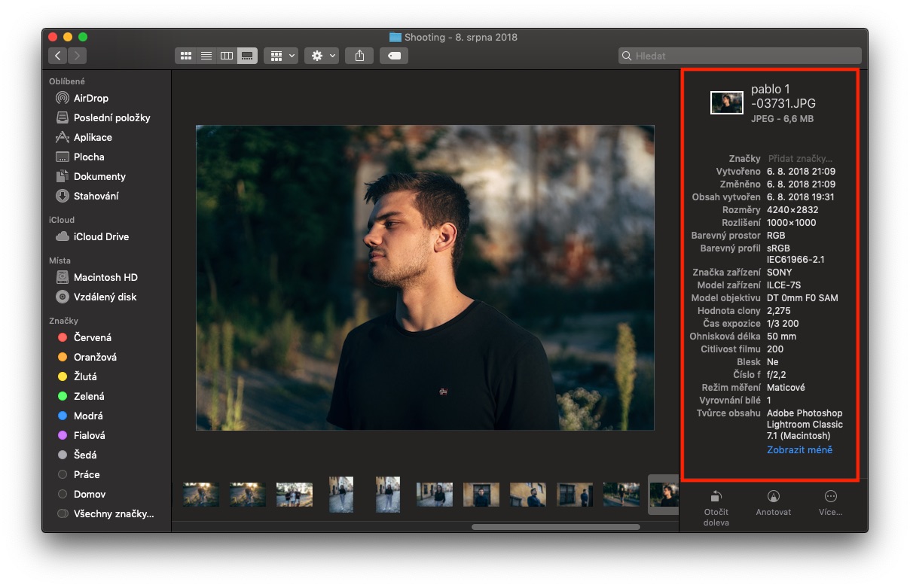Open iCloud Drive from sidebar

101,236
